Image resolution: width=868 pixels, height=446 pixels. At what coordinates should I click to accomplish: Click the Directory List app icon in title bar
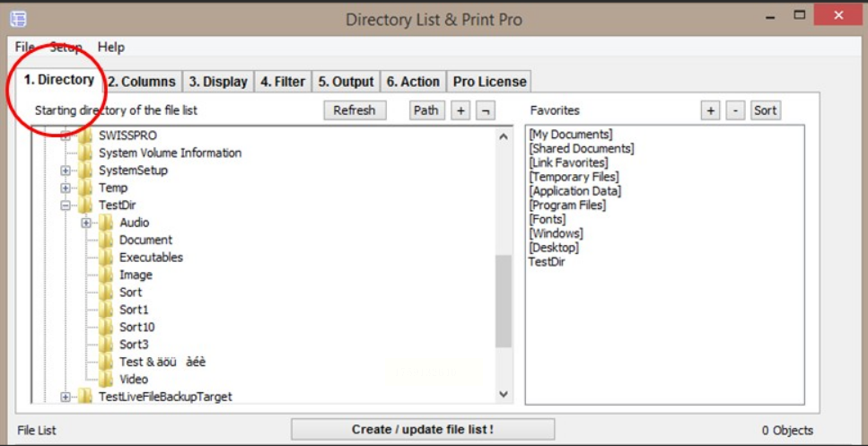click(18, 19)
